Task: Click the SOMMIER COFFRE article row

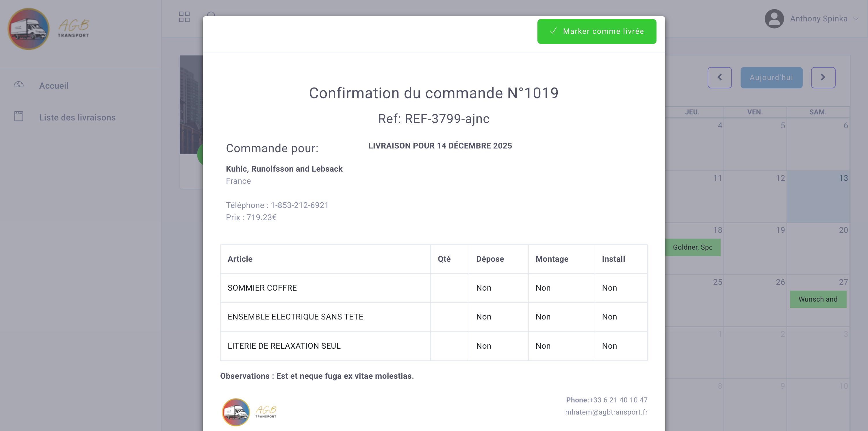Action: [x=434, y=288]
